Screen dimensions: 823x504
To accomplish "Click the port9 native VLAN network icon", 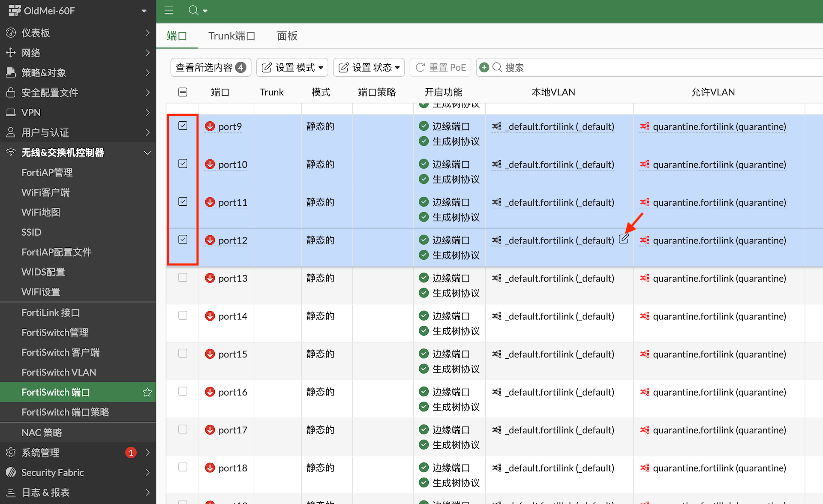I will pos(497,126).
